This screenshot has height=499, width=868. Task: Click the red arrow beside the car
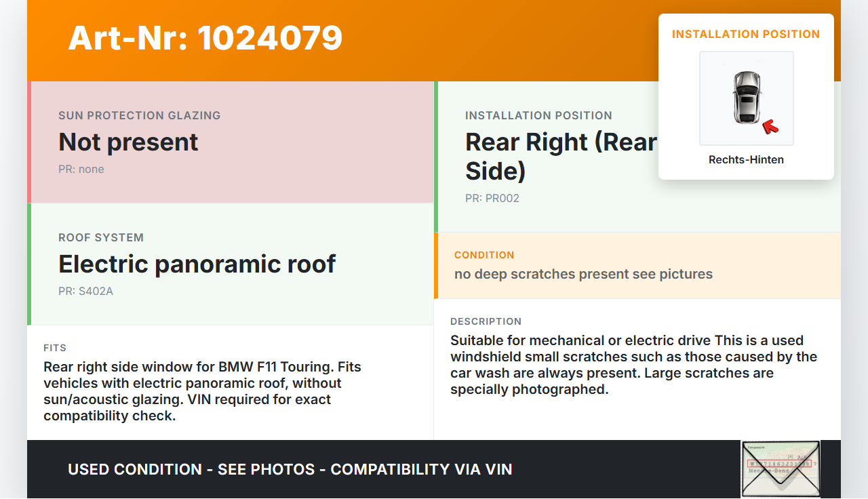click(x=770, y=126)
